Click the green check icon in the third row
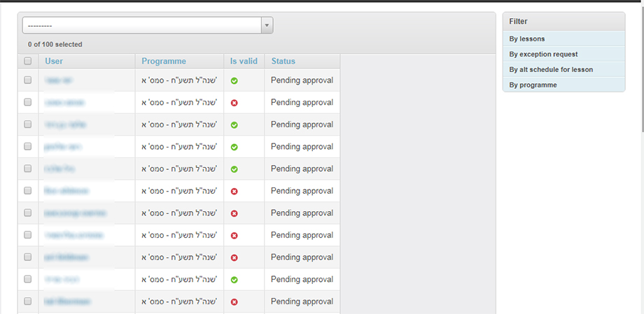Screen dimensions: 644x314 234,124
